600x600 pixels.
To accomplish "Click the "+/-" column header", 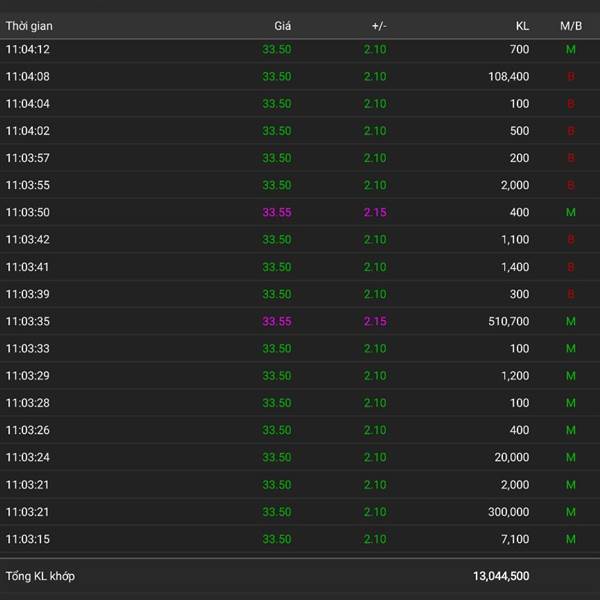I will 378,26.
